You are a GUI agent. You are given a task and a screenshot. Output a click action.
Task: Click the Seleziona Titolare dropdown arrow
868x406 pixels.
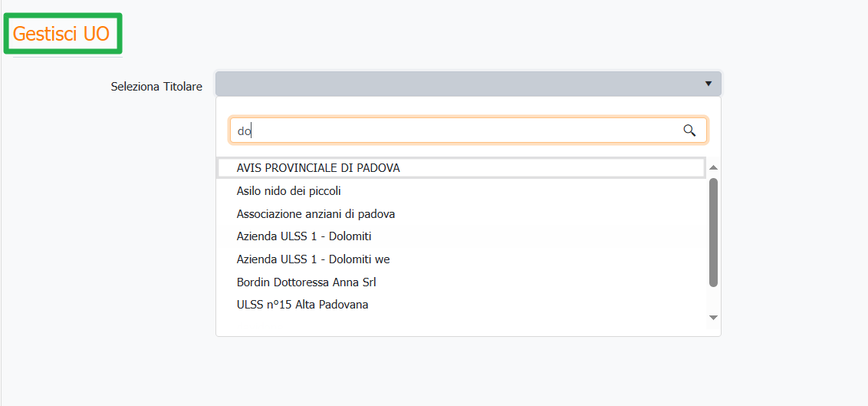tap(709, 84)
